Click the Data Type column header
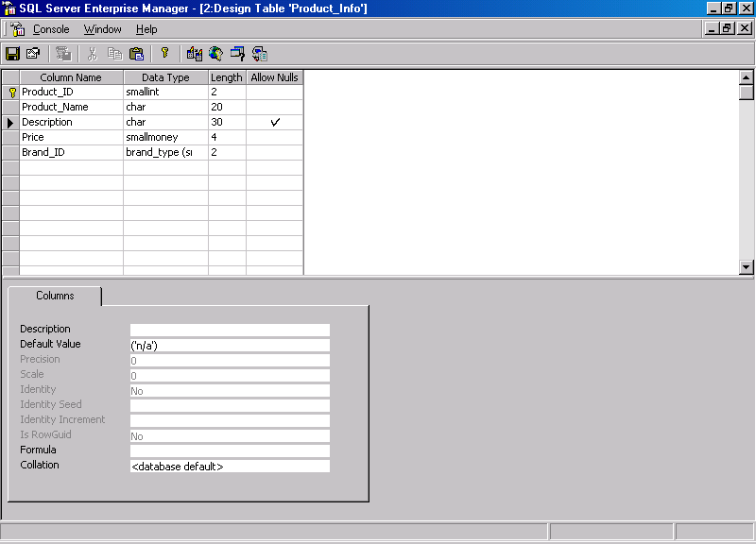Image resolution: width=756 pixels, height=544 pixels. point(166,77)
